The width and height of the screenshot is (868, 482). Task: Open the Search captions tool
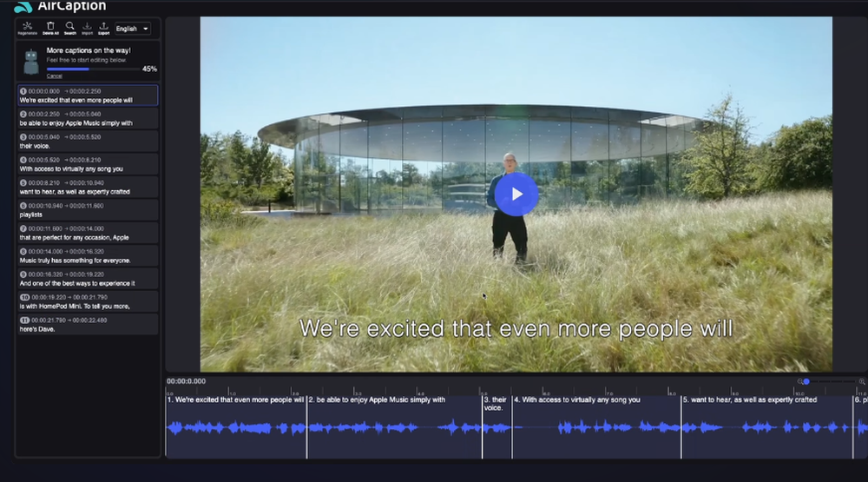69,29
